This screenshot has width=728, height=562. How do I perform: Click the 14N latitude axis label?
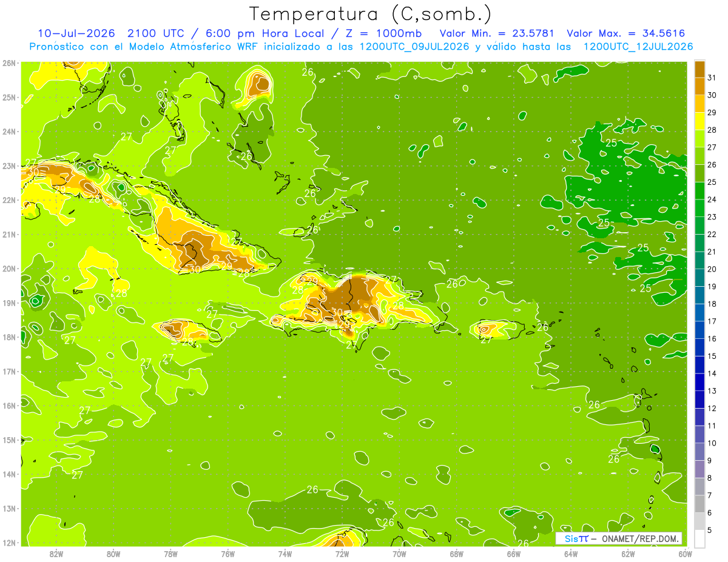coord(9,474)
